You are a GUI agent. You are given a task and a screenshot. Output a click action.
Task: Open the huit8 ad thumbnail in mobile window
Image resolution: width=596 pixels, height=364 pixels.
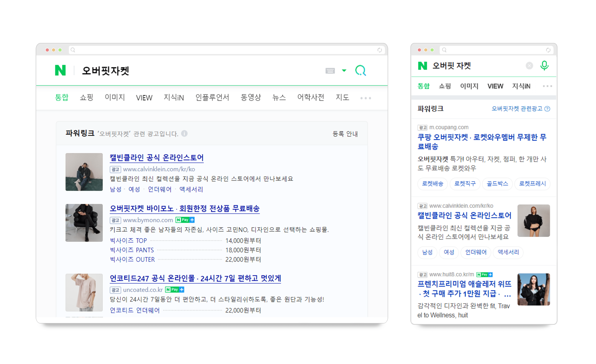(533, 289)
